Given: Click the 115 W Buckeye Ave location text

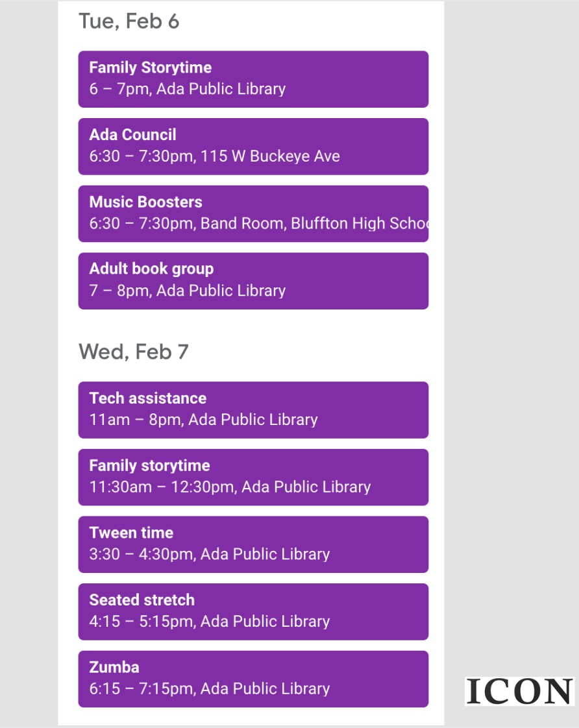Looking at the screenshot, I should click(x=270, y=156).
